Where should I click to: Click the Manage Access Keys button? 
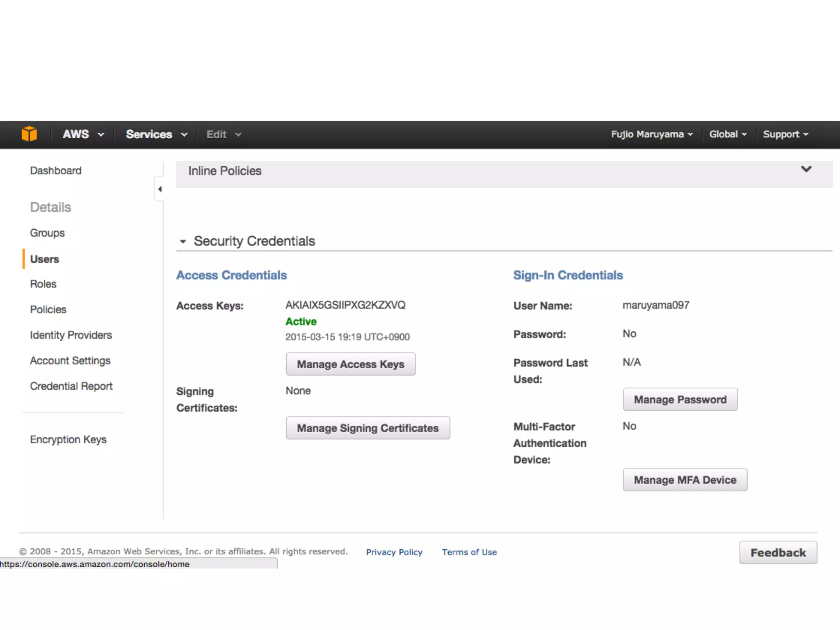pos(350,364)
